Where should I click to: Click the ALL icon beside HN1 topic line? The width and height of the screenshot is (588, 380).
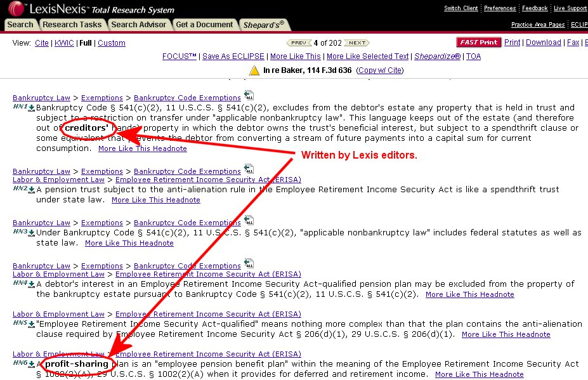(249, 95)
